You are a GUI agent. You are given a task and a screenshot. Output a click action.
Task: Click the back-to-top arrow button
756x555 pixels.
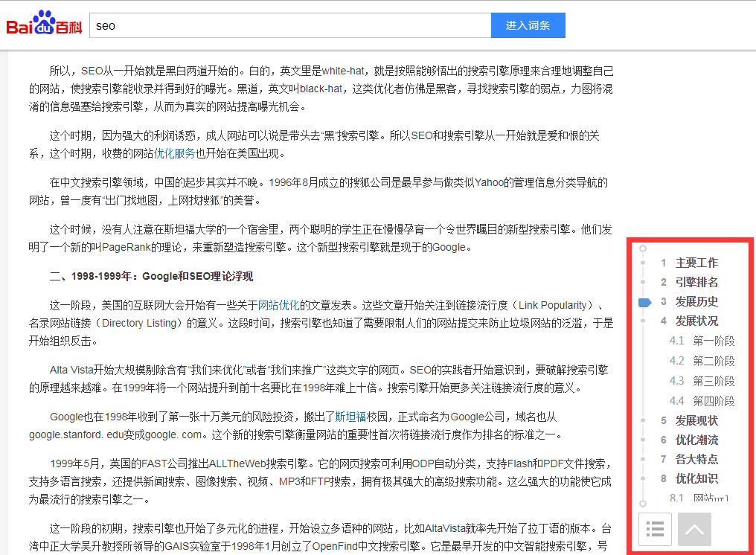[x=694, y=530]
